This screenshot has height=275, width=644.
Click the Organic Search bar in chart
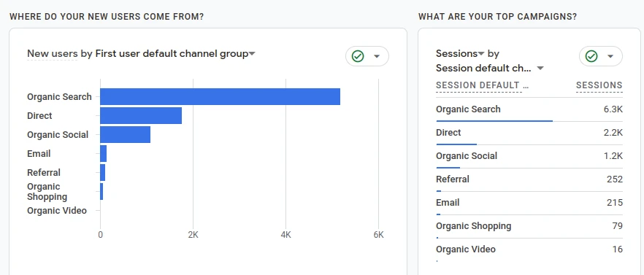coord(221,96)
